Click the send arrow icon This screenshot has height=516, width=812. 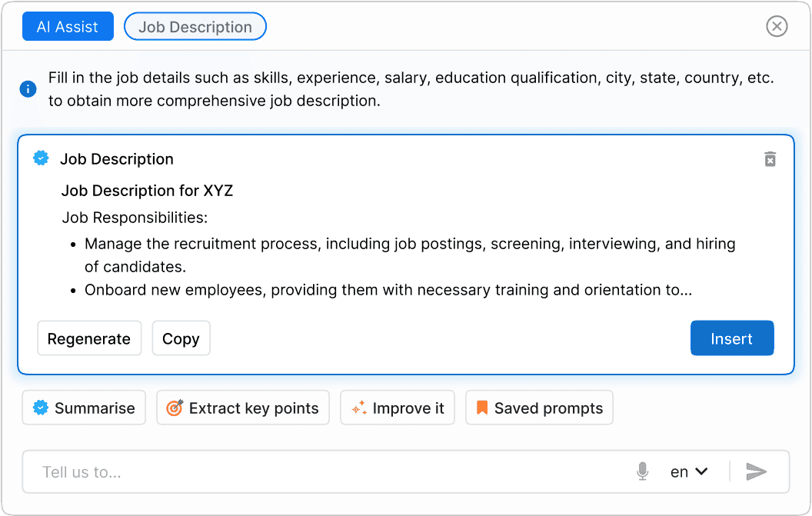[x=757, y=471]
